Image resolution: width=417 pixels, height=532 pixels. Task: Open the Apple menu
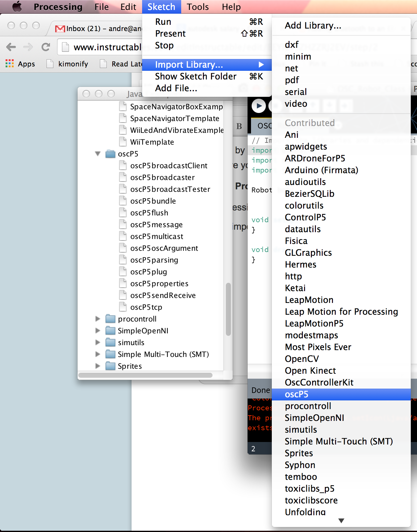17,7
